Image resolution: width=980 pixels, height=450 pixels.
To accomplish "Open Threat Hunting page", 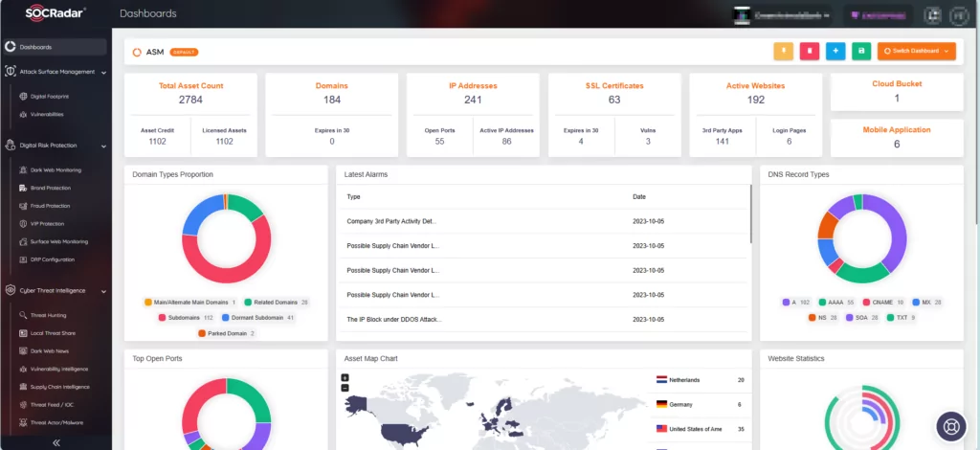I will (x=48, y=316).
